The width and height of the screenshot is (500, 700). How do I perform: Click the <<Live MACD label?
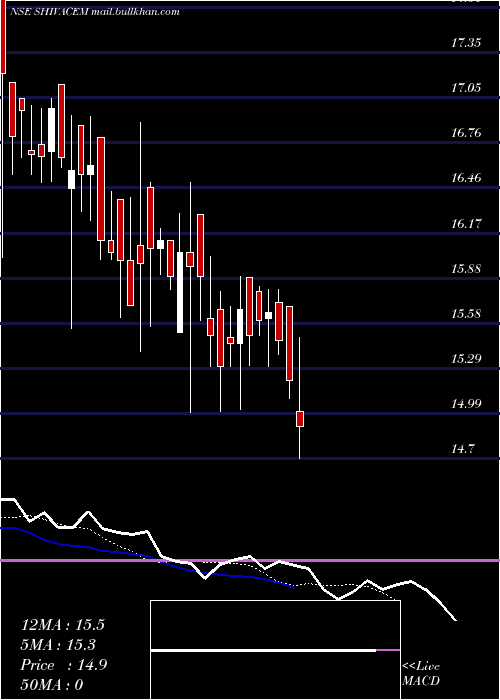pos(421,674)
